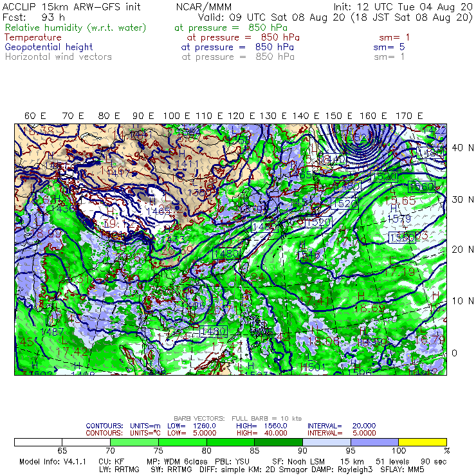Viewport: 476px width, 476px height.
Task: Click the '40 N' latitude label
Action: [x=462, y=148]
